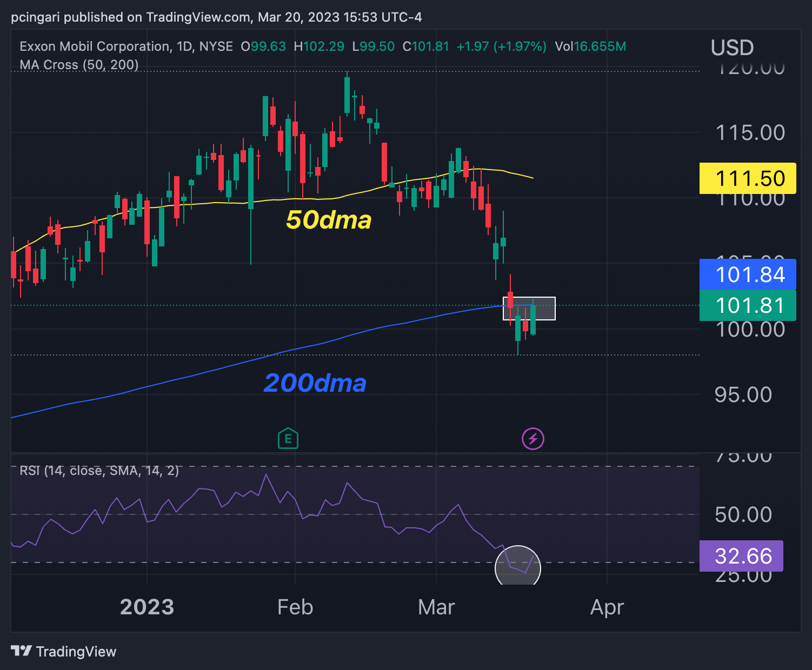Screen dimensions: 812x670
Task: Click the 'Apr' time axis label
Action: click(607, 608)
